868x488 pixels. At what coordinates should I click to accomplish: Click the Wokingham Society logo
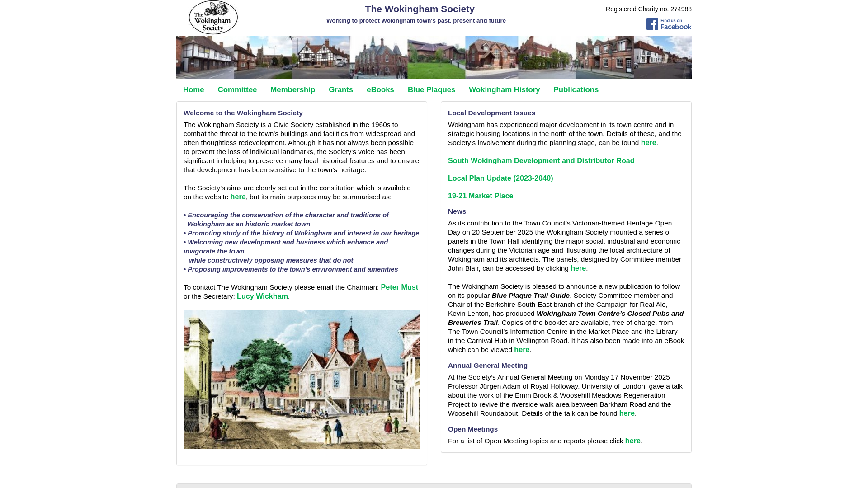pos(213,17)
